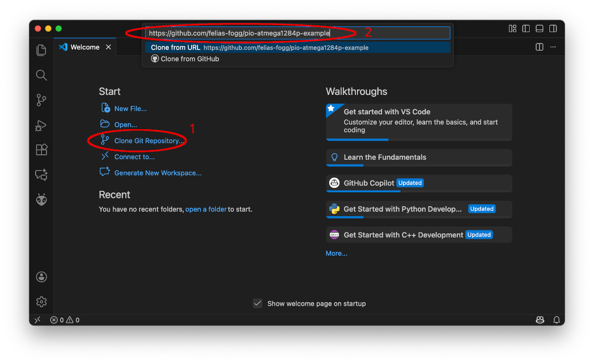Open Get started with VS Code walkthrough
The height and width of the screenshot is (364, 594).
[419, 122]
